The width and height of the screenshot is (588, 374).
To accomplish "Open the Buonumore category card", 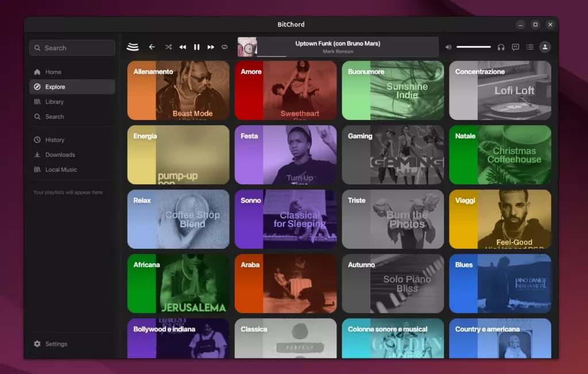I will click(x=393, y=90).
